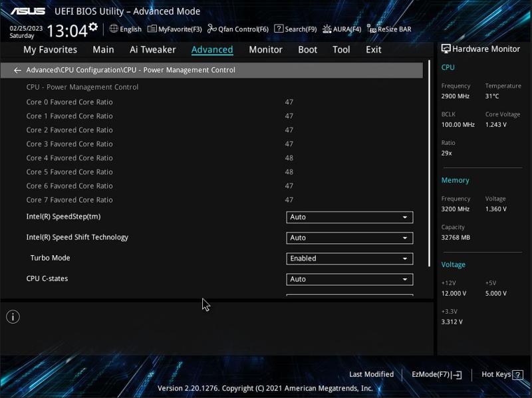Launch Qfan Control(F6) fan tool
This screenshot has height=398, width=532.
point(238,29)
